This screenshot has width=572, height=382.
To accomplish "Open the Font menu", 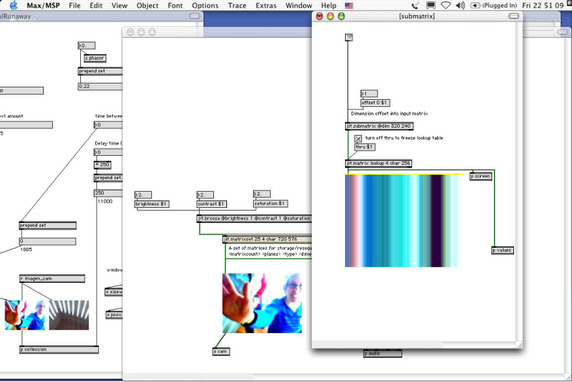I will point(175,5).
